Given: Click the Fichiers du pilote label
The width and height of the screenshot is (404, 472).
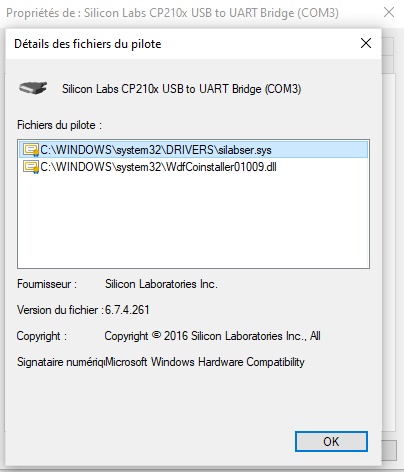Looking at the screenshot, I should coord(59,125).
